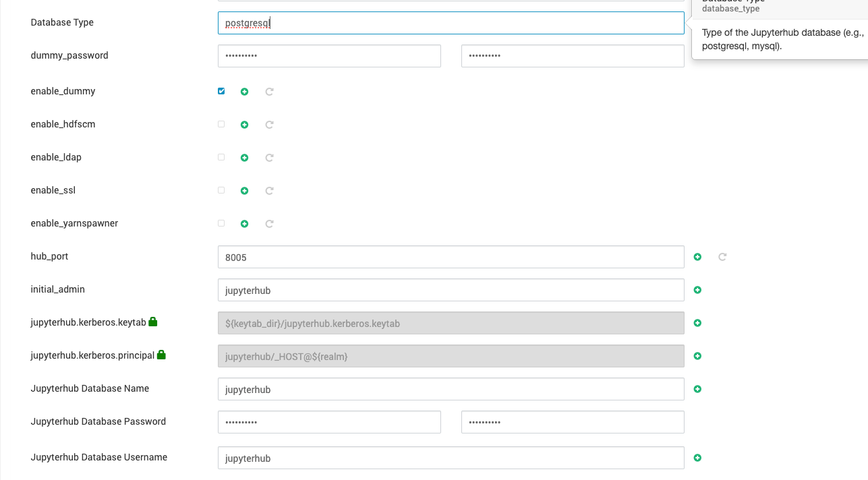Click the hub_port field showing 8005
868x480 pixels.
pyautogui.click(x=451, y=257)
